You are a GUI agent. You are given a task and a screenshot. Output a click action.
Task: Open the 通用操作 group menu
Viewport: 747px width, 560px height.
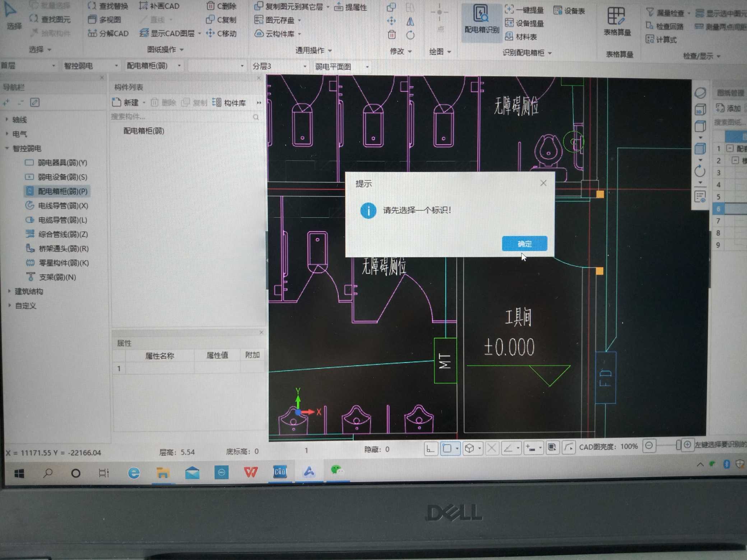(313, 50)
